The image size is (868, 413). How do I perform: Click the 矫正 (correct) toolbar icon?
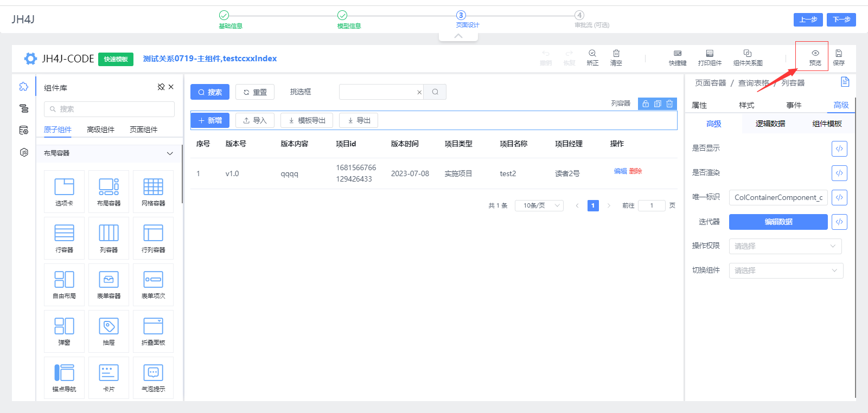[x=592, y=53]
